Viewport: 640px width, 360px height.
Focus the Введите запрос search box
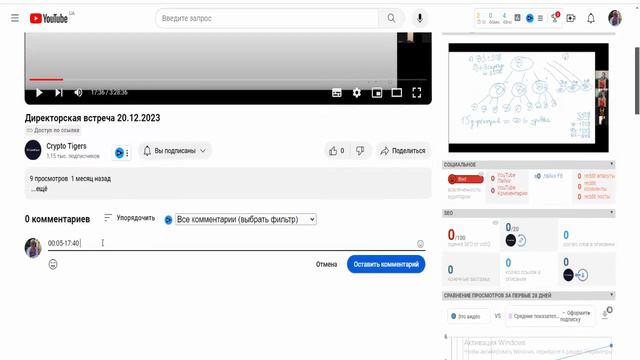coord(267,18)
